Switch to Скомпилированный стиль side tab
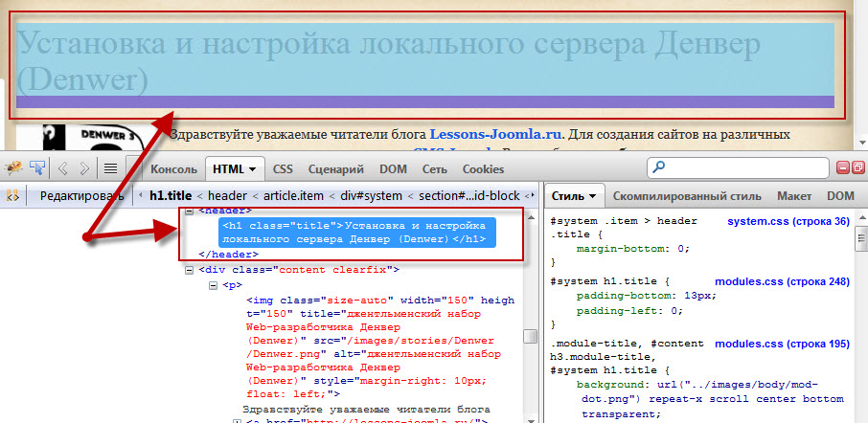The height and width of the screenshot is (423, 868). pos(687,196)
